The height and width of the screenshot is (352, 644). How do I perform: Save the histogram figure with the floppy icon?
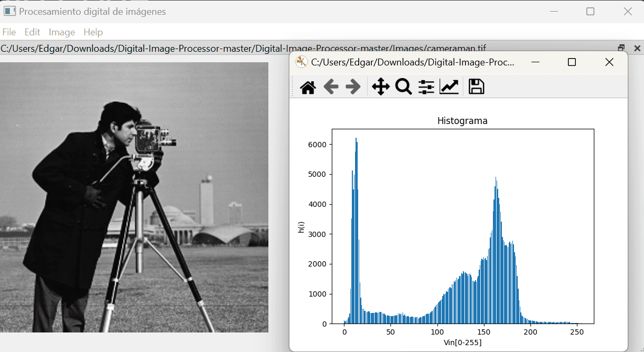click(477, 87)
